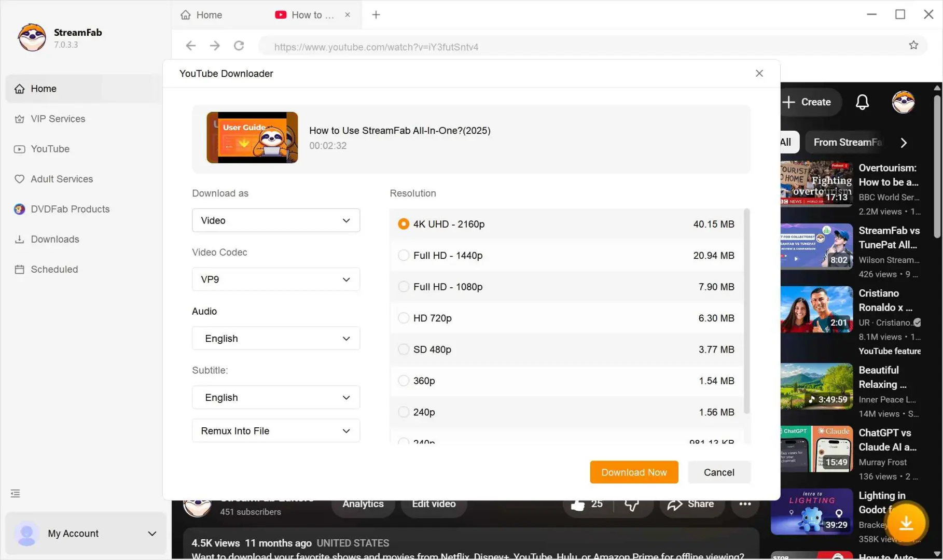This screenshot has width=943, height=560.
Task: Open the Overtourism BBC video thumbnail
Action: coord(816,183)
